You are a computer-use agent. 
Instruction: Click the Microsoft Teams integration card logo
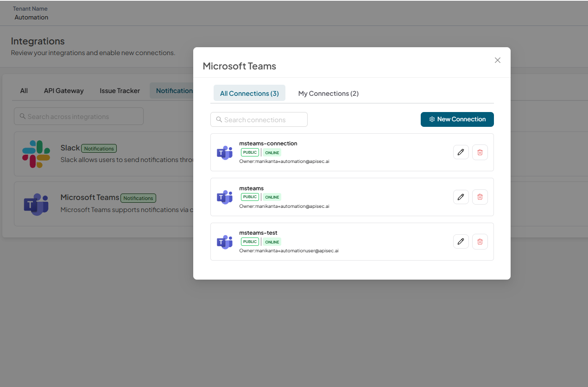tap(36, 204)
